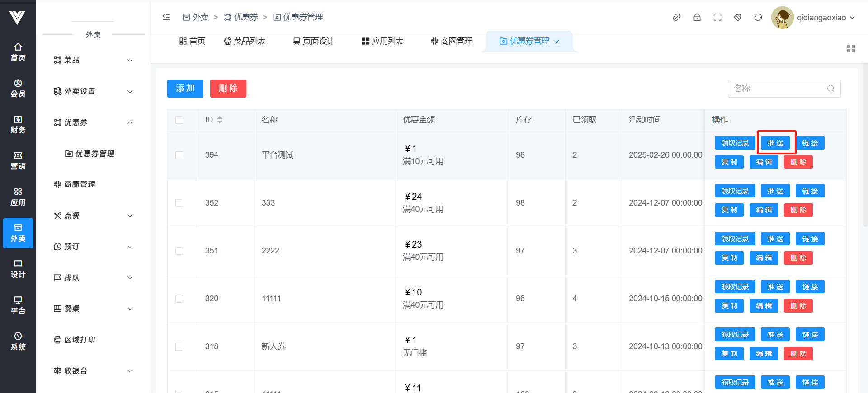
Task: Click the grid icon below the avatar
Action: (x=851, y=49)
